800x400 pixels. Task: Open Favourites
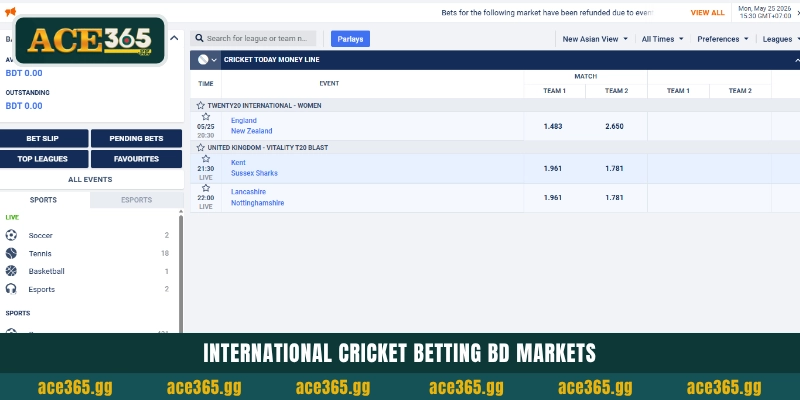point(136,159)
